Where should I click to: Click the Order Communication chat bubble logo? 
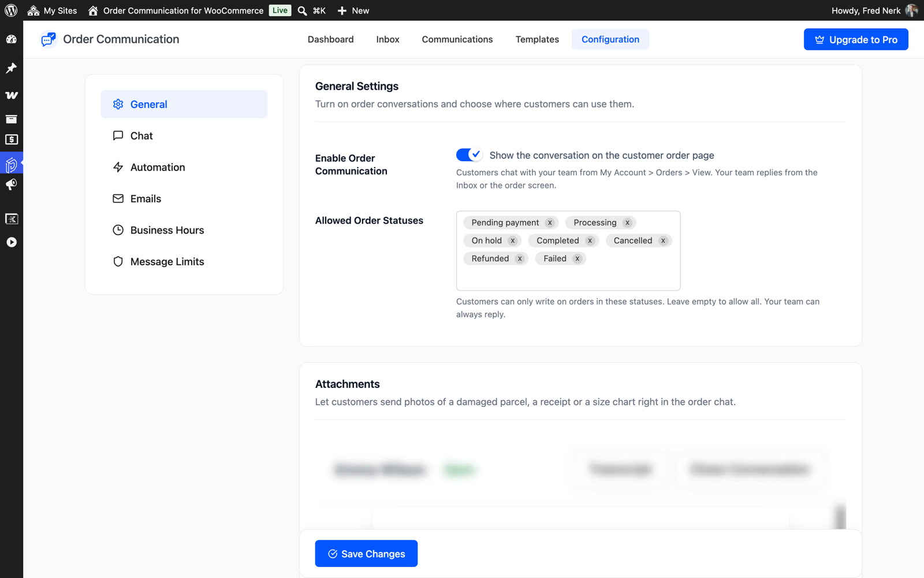coord(49,39)
